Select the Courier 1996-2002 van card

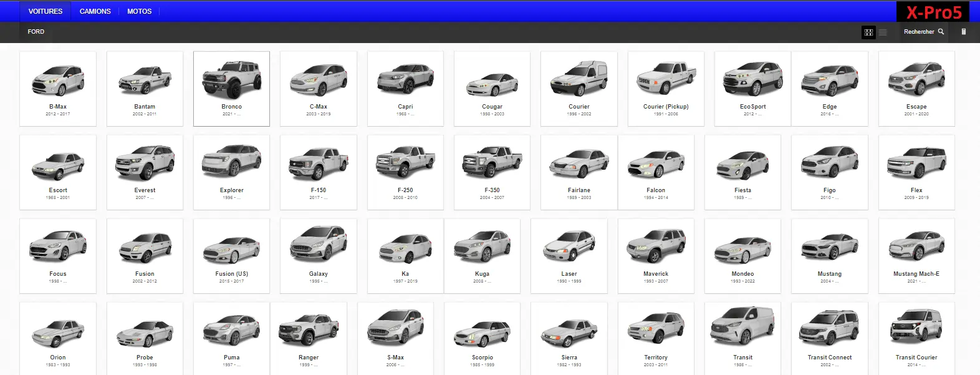(x=579, y=89)
